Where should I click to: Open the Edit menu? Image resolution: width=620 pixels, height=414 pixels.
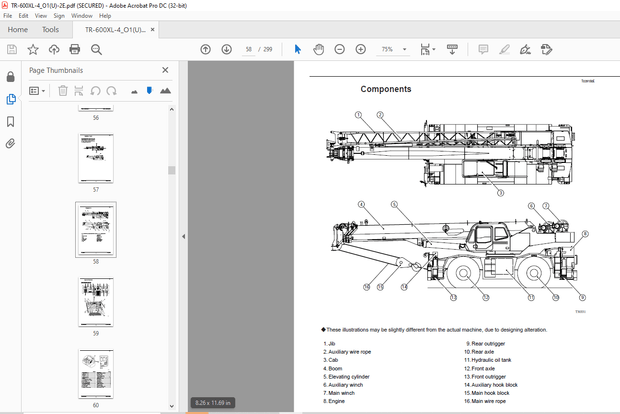click(23, 16)
